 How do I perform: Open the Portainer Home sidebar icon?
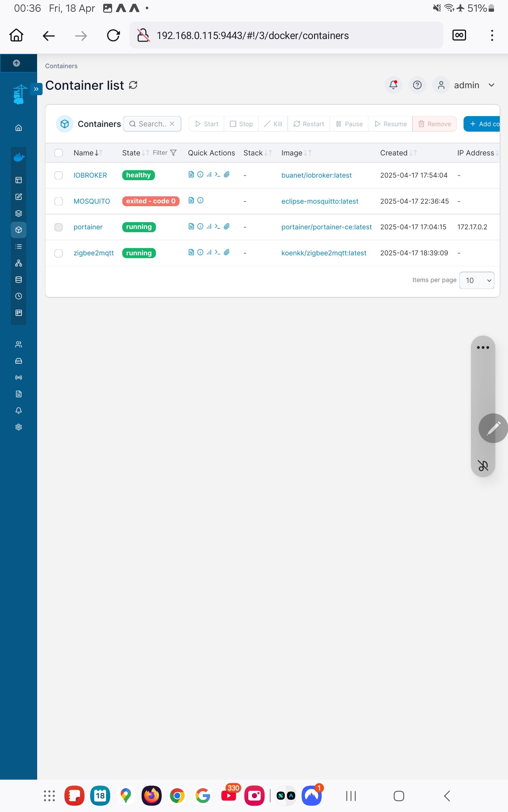tap(18, 128)
